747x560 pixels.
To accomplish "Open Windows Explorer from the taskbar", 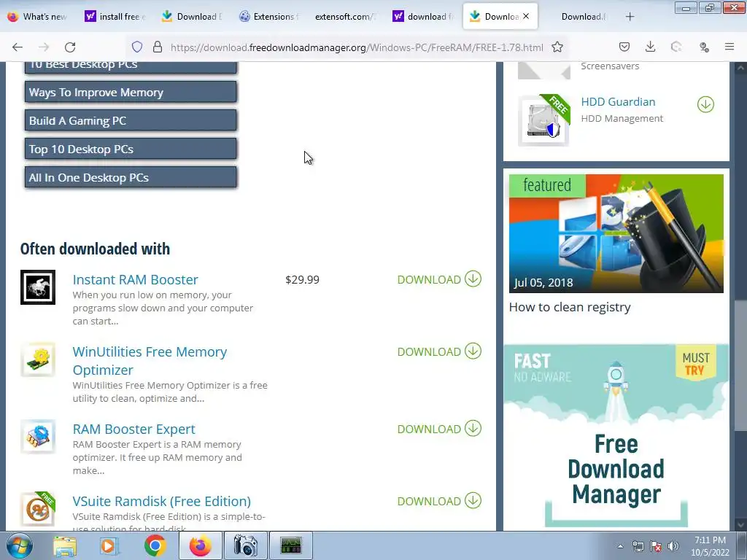I will [x=64, y=545].
